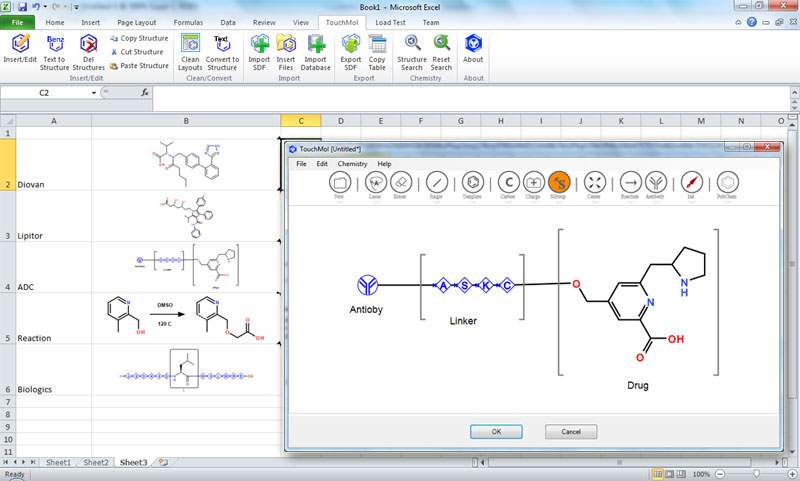Open File menu in TouchMol dialog
This screenshot has width=800, height=481.
coord(302,164)
